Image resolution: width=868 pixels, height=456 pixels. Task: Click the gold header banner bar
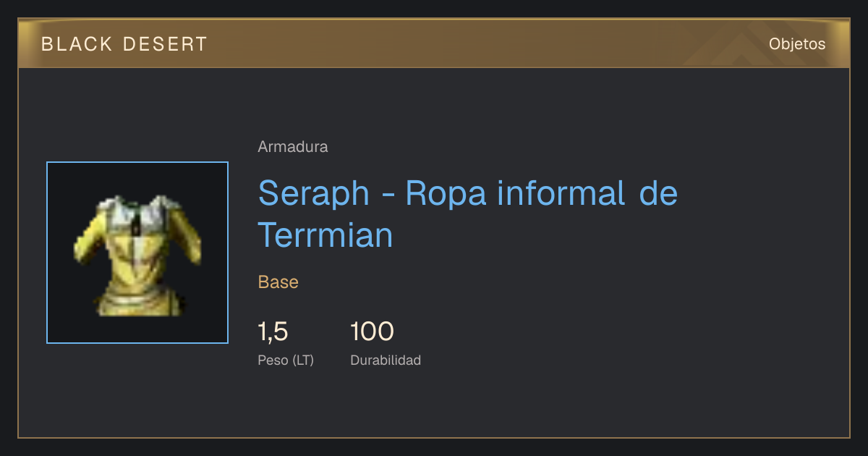click(434, 43)
